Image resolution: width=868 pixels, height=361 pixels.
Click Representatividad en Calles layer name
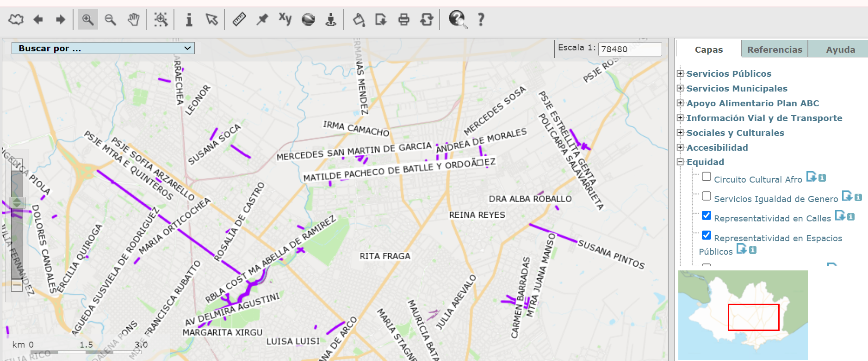tap(772, 218)
